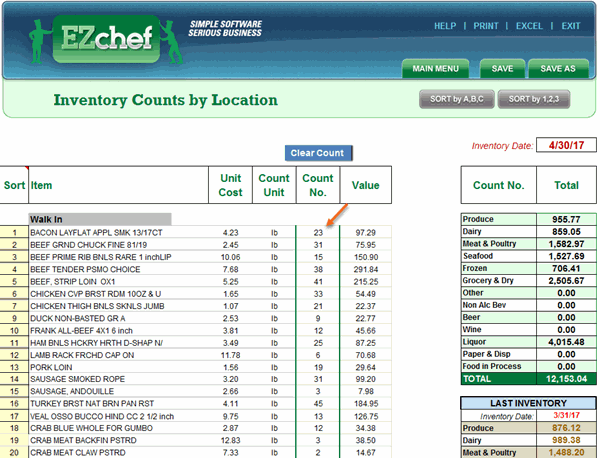The height and width of the screenshot is (458, 600).
Task: Click the Unit Cost column header
Action: coord(230,185)
